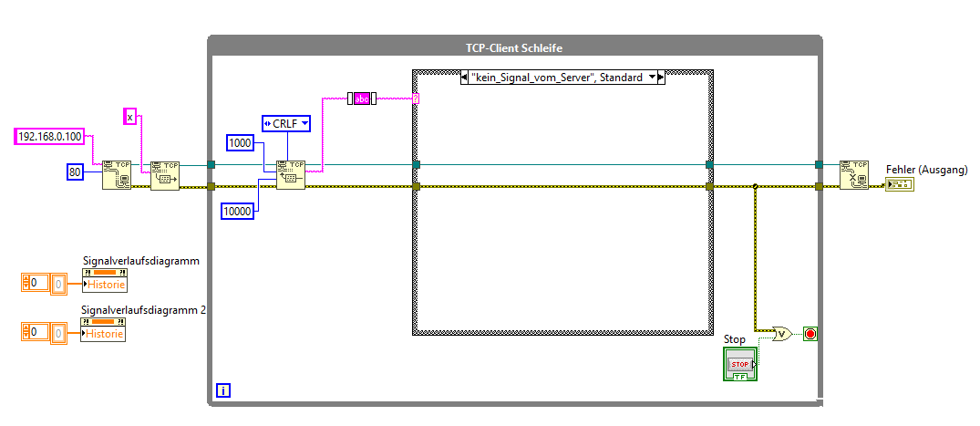Click the port 80 numeric constant

(x=75, y=171)
